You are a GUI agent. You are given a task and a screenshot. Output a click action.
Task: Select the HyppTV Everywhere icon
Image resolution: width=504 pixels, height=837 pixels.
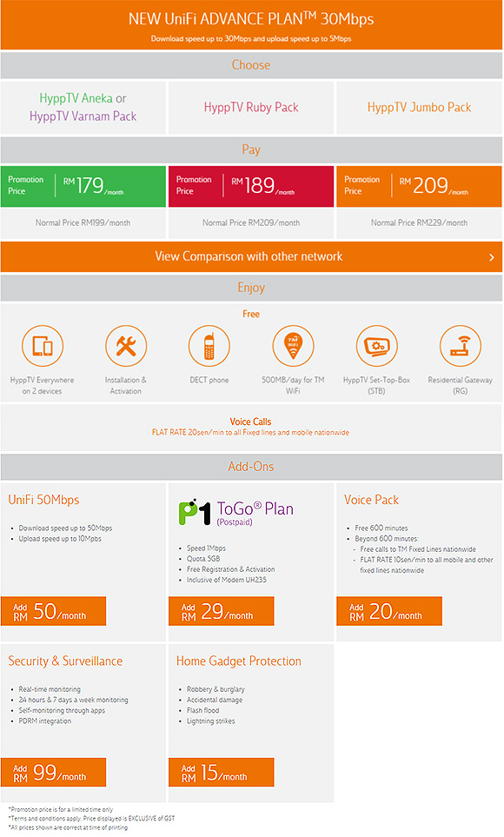[42, 346]
